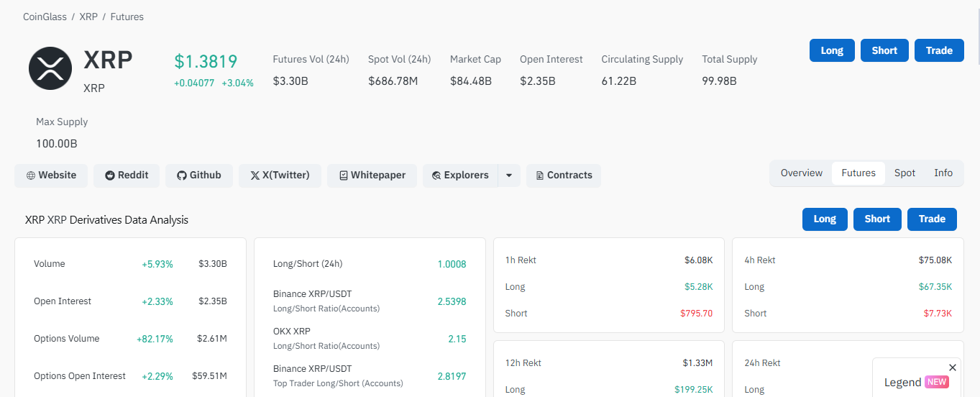The width and height of the screenshot is (980, 397).
Task: Go to the Info tab
Action: 943,173
